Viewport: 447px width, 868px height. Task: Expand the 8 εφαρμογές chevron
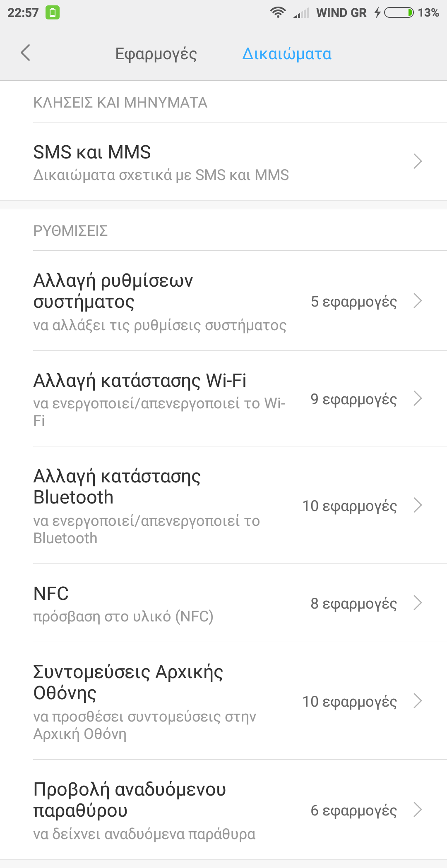(418, 603)
